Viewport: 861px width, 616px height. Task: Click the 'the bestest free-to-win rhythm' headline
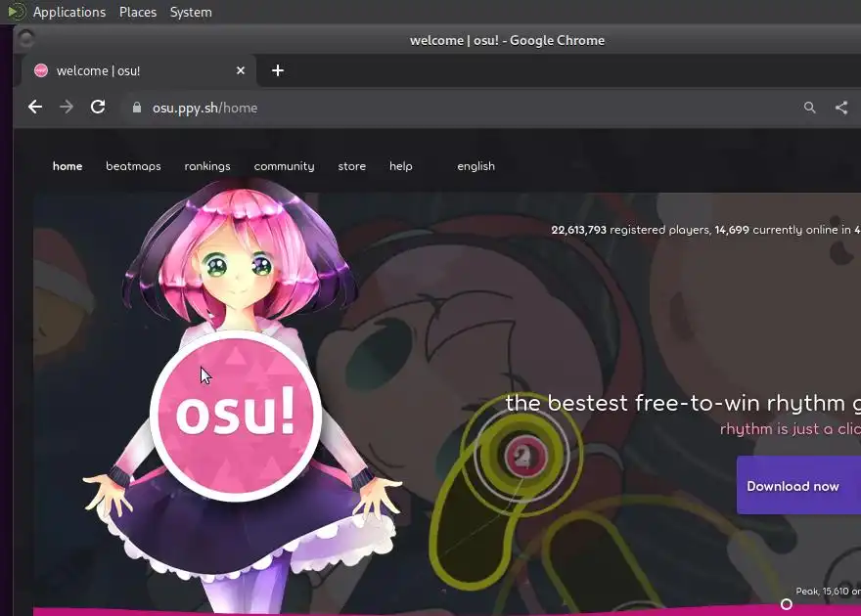point(683,403)
